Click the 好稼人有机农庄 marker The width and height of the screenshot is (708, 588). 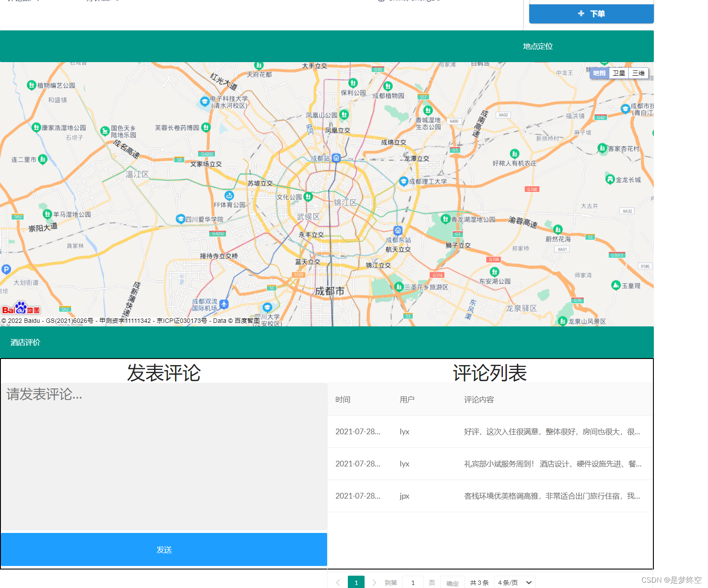pos(514,154)
